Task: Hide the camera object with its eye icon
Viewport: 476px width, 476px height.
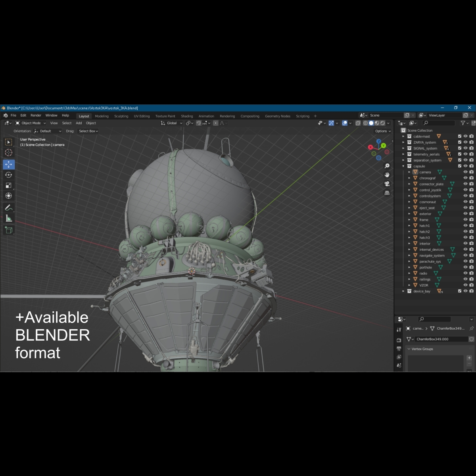Action: (x=466, y=172)
